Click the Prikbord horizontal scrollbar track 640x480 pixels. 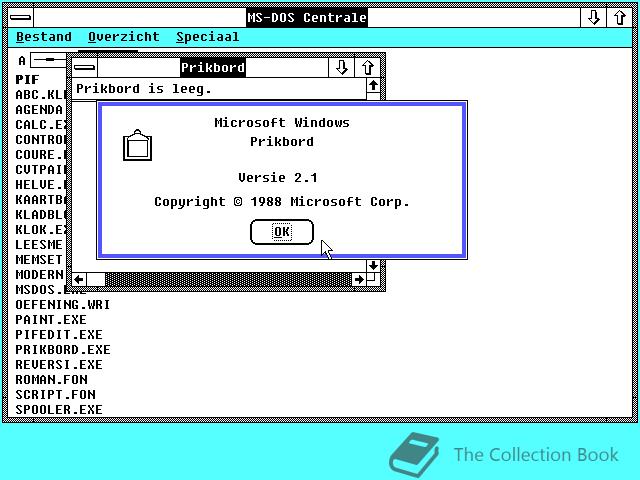coord(229,280)
